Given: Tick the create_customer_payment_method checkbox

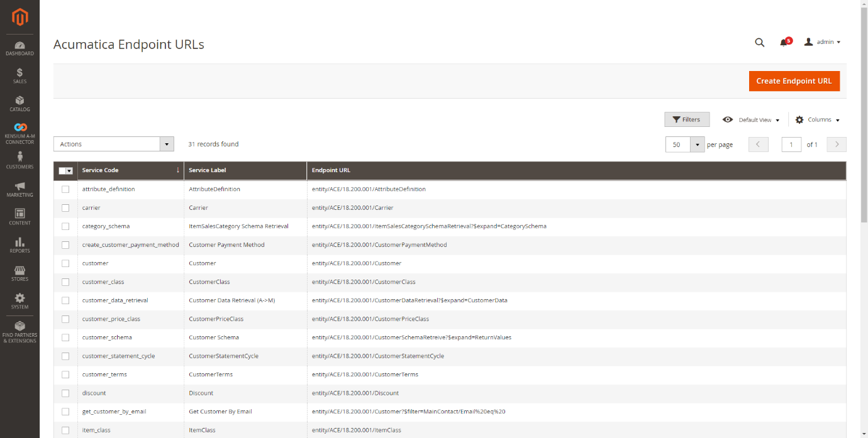Looking at the screenshot, I should tap(65, 245).
